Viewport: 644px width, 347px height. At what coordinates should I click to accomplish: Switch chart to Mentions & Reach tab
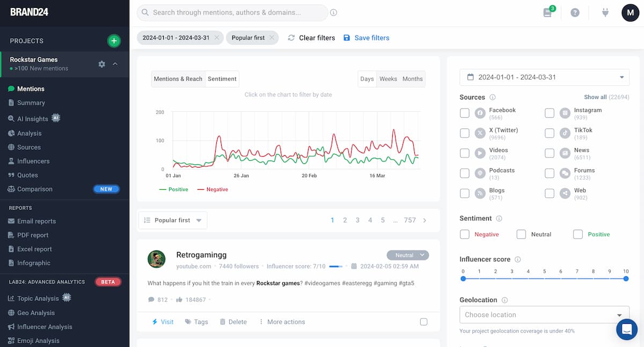178,79
